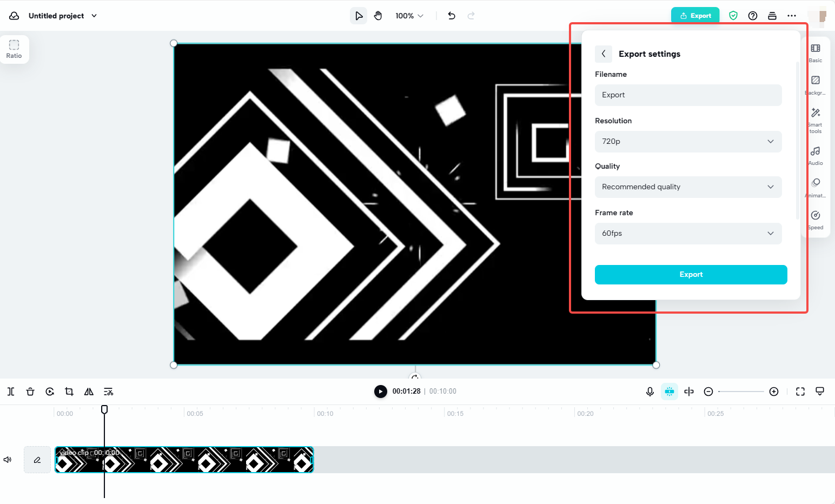Open the Basic panel tab
The width and height of the screenshot is (835, 504).
pyautogui.click(x=816, y=53)
